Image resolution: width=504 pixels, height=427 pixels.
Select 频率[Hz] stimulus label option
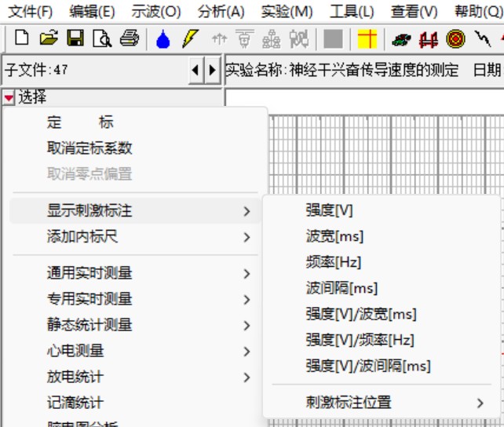pyautogui.click(x=382, y=262)
